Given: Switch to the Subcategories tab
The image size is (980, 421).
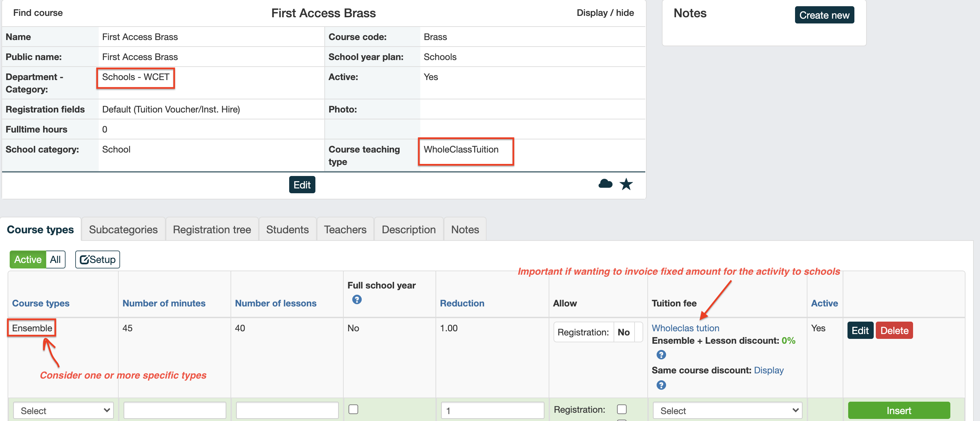Looking at the screenshot, I should coord(123,229).
